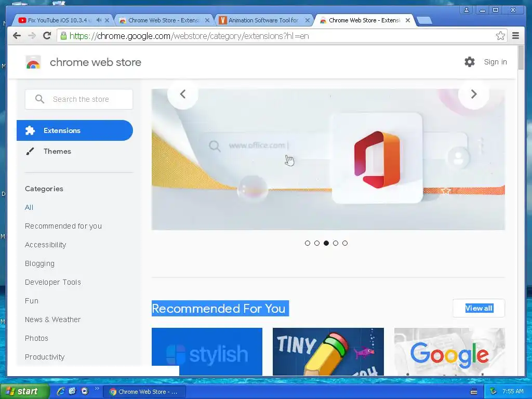532x399 pixels.
Task: Choose the Developer Tools category
Action: click(52, 282)
